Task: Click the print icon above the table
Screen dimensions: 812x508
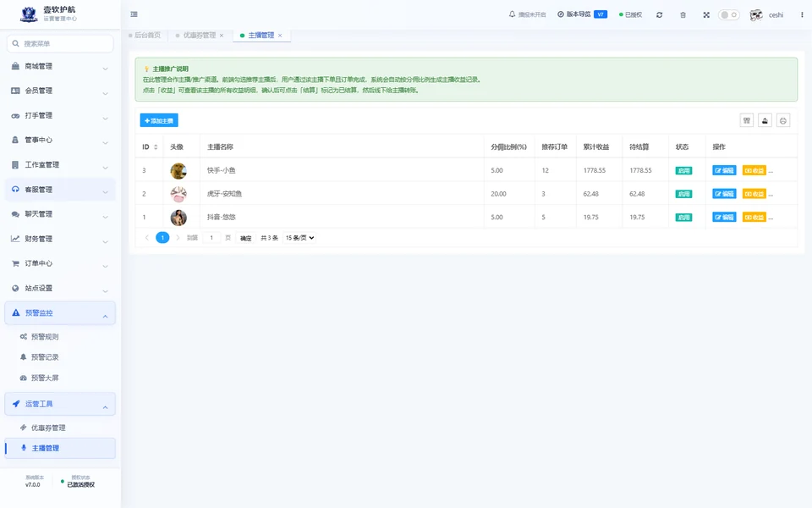Action: 783,121
